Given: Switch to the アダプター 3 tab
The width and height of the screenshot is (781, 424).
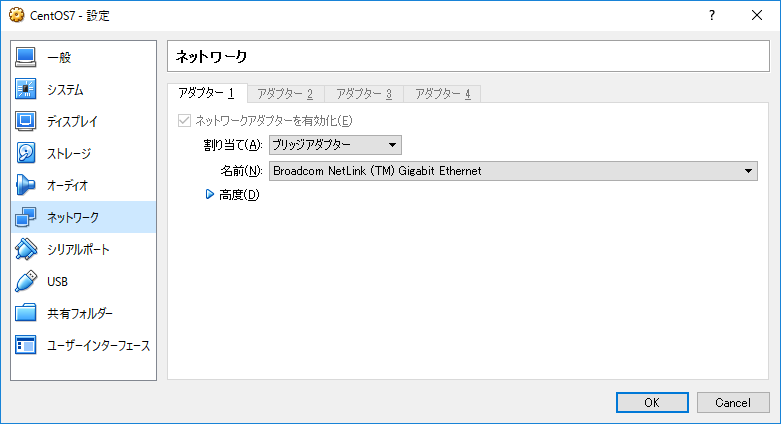Looking at the screenshot, I should click(x=364, y=94).
